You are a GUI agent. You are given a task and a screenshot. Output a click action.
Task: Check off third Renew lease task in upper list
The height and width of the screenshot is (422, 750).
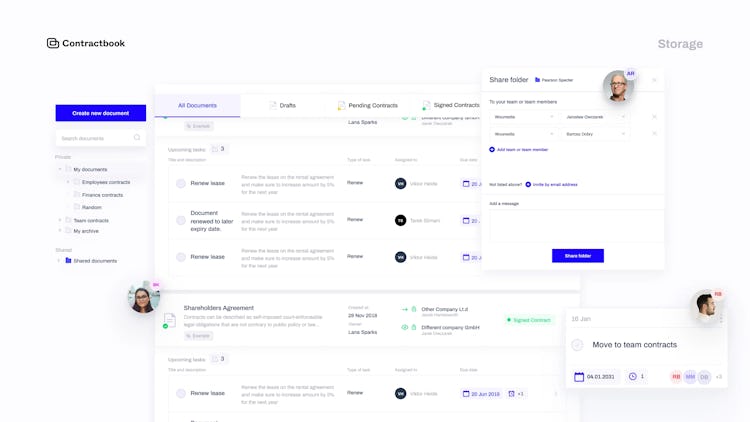click(x=181, y=257)
